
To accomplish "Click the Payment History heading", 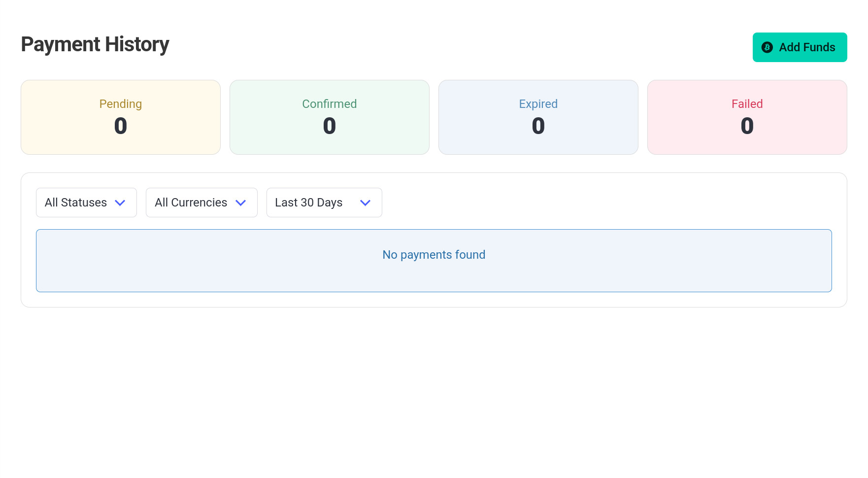I will coord(95,44).
